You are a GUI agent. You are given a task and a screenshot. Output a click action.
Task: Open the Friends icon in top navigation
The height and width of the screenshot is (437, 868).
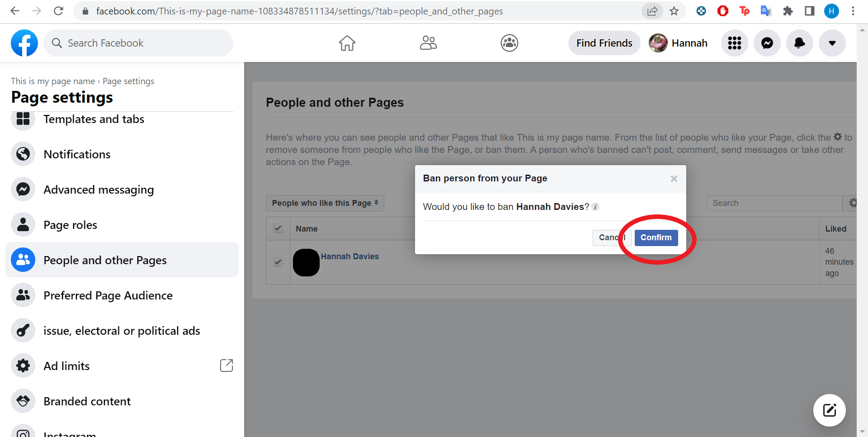click(x=428, y=43)
